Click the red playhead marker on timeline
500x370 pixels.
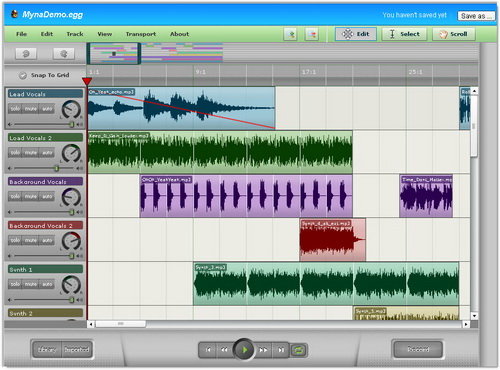[x=87, y=81]
